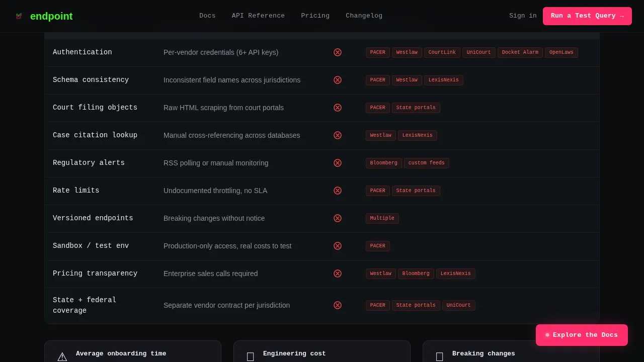This screenshot has width=644, height=362.
Task: Click the Docket Alarm vendor tag
Action: point(520,52)
